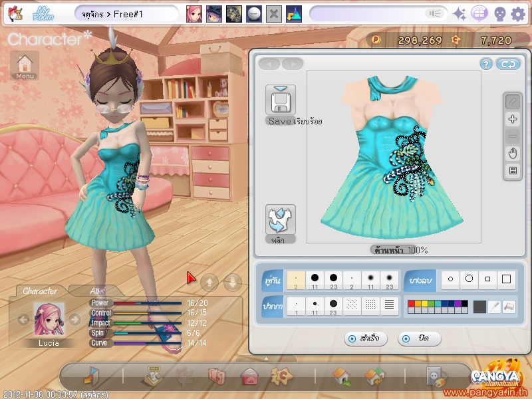532x399 pixels.
Task: Click the chat input field at top
Action: pyautogui.click(x=378, y=14)
